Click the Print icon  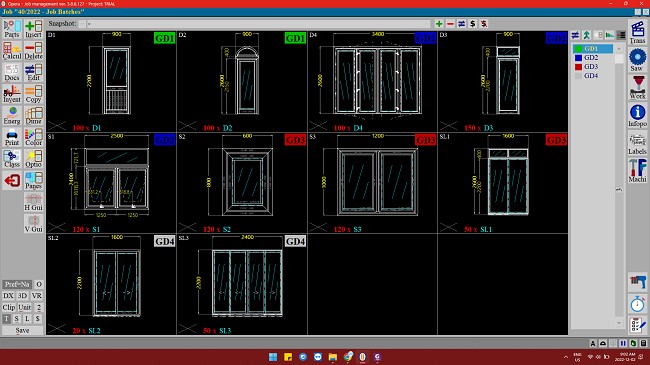[12, 137]
